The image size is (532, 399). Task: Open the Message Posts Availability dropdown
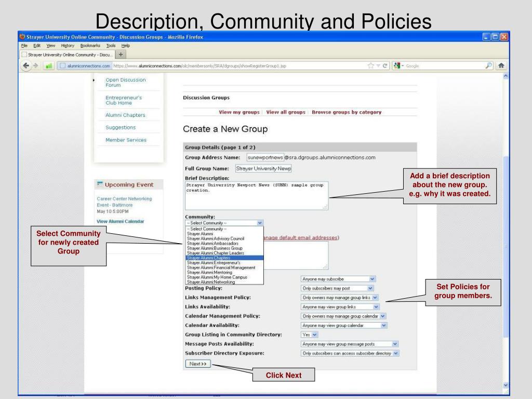click(350, 344)
